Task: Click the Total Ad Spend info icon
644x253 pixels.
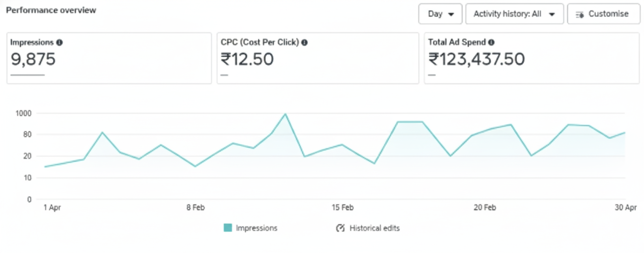Action: 491,42
